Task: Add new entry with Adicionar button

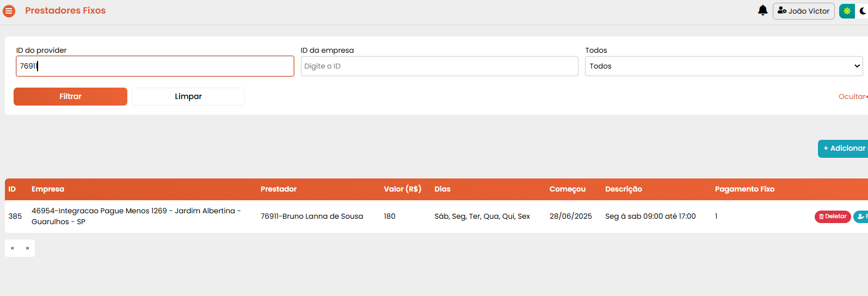Action: click(x=844, y=149)
